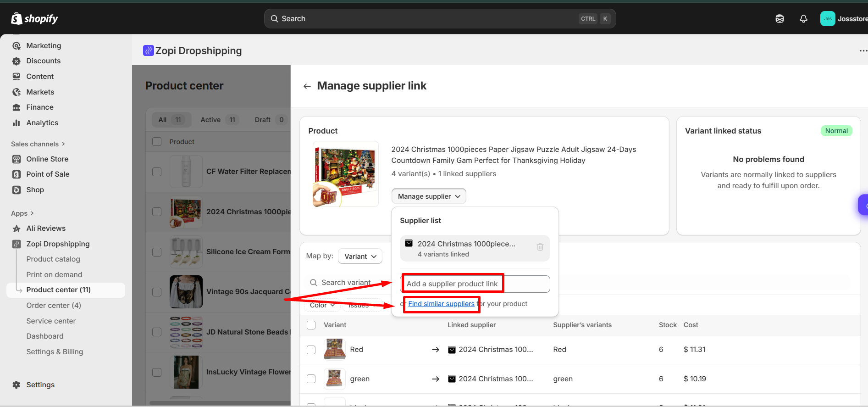Check the Red variant checkbox
Viewport: 868px width, 407px height.
click(x=311, y=350)
